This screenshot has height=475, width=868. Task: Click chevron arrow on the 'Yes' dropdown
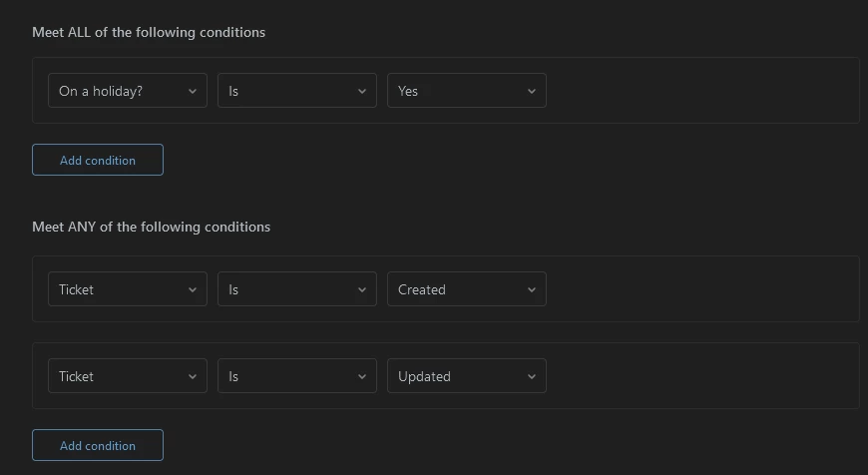coord(531,91)
